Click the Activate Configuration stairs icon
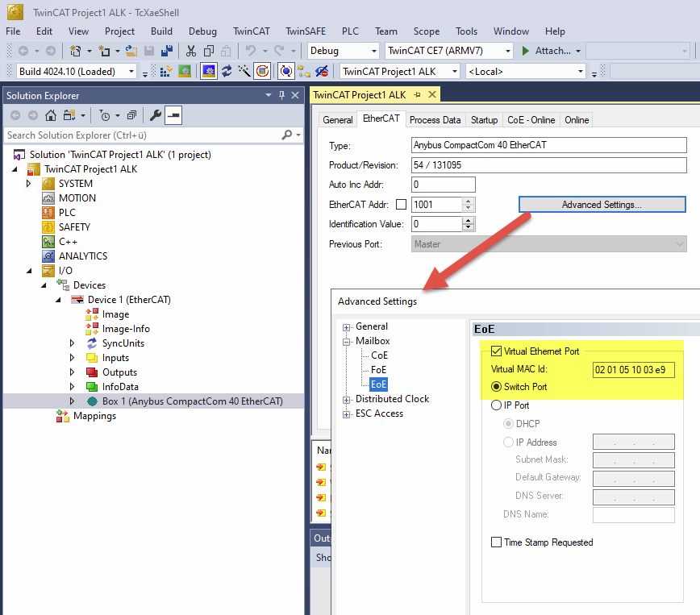The width and height of the screenshot is (700, 615). [166, 72]
